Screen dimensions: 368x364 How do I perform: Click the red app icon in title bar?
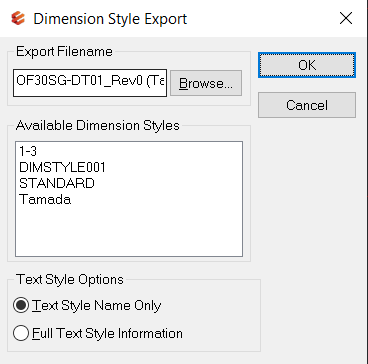(x=18, y=18)
